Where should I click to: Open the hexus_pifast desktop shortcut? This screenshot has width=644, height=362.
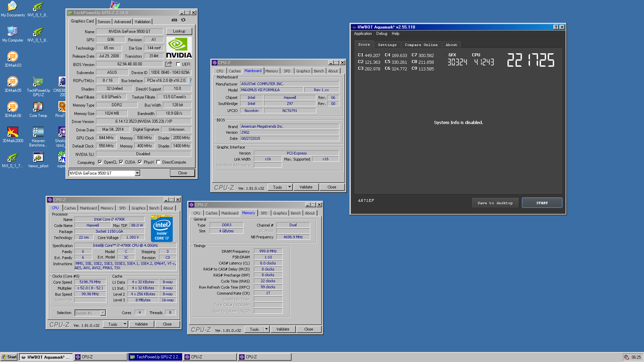[x=38, y=160]
